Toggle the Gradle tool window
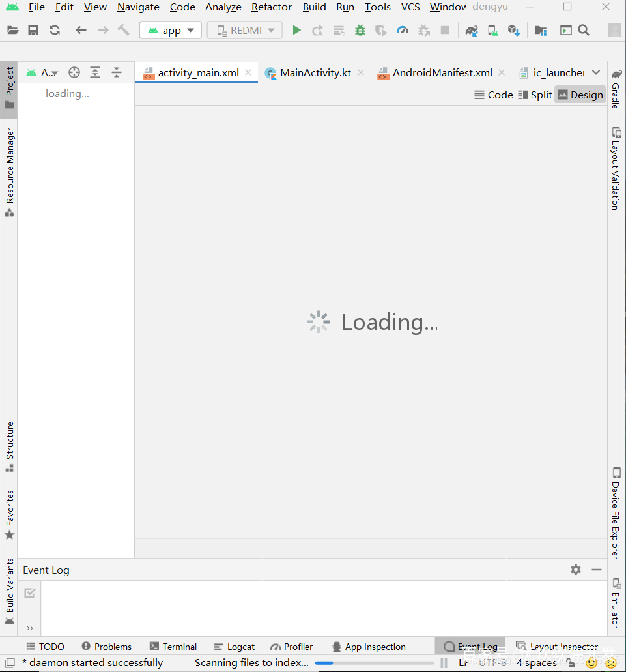The image size is (626, 672). (616, 89)
